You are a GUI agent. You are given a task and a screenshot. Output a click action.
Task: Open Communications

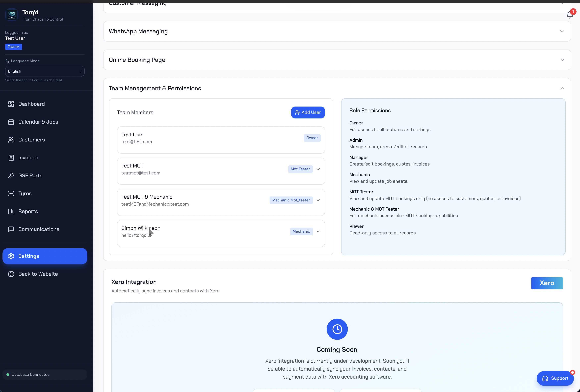pyautogui.click(x=45, y=229)
